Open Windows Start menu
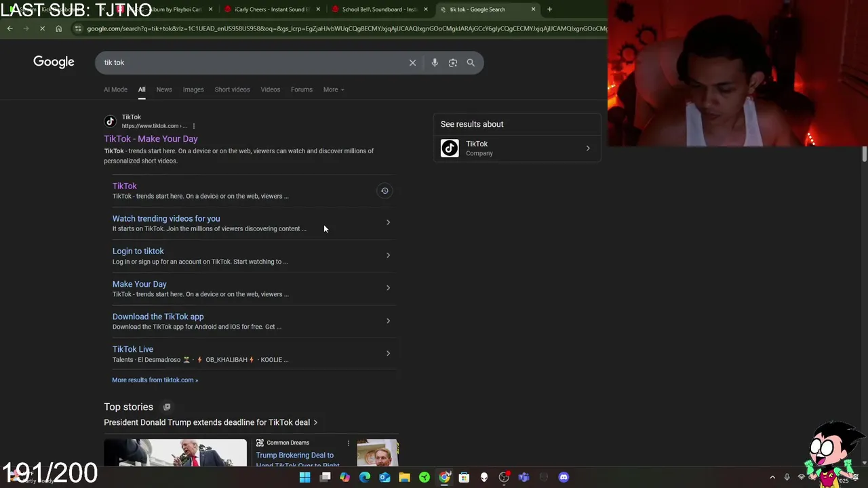The height and width of the screenshot is (488, 868). pyautogui.click(x=305, y=477)
